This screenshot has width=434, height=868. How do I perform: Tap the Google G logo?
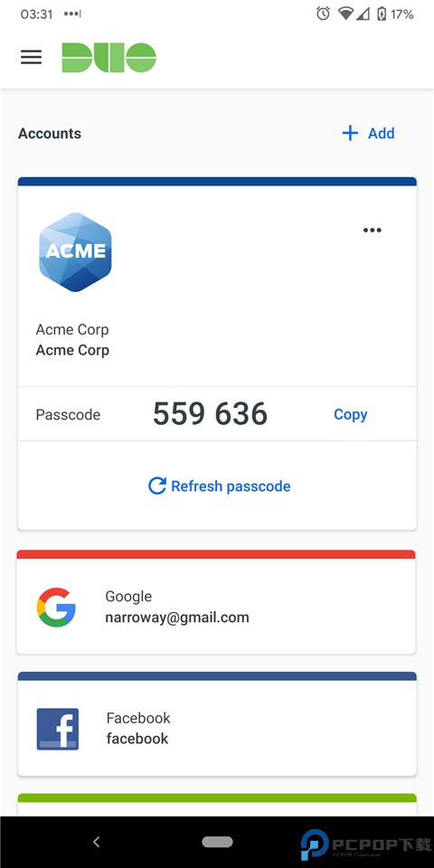click(56, 608)
